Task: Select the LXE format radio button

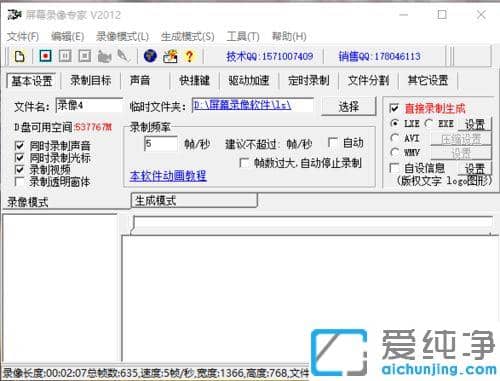Action: [395, 123]
